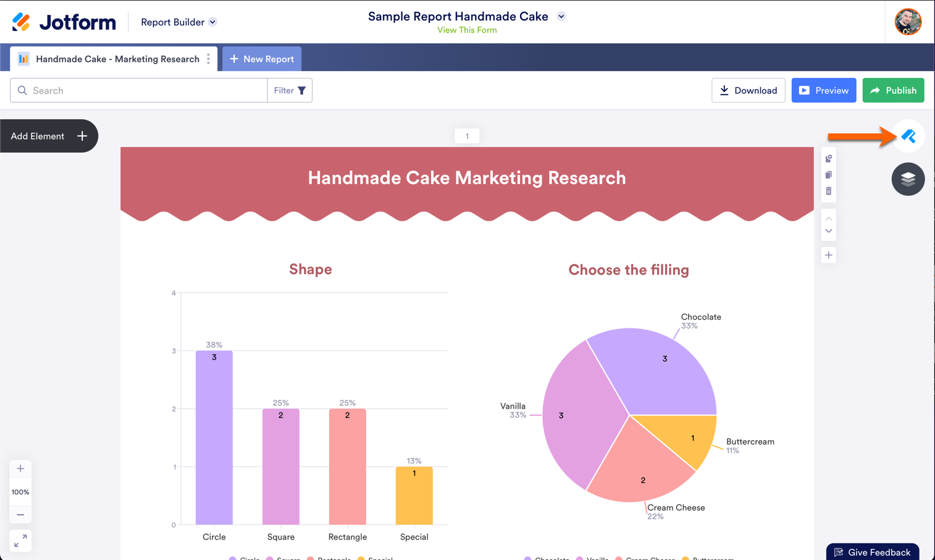Toggle fullscreen expand arrows icon
935x560 pixels.
[x=20, y=541]
